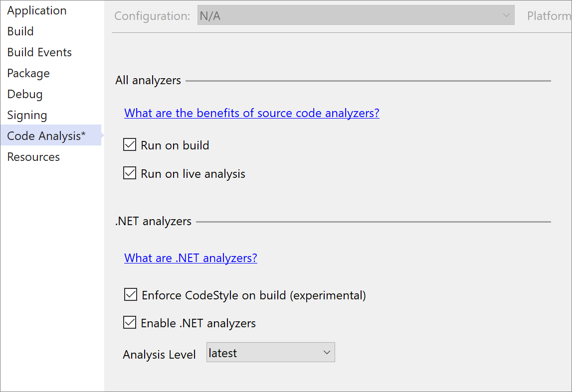Select the Code Analysis tab
This screenshot has height=392, width=572.
(51, 135)
